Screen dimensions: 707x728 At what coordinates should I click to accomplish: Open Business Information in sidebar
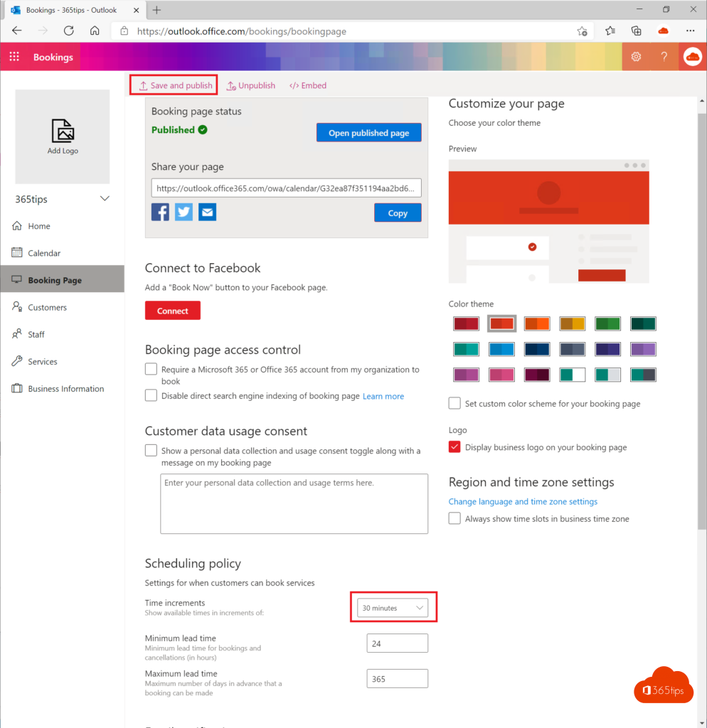63,389
